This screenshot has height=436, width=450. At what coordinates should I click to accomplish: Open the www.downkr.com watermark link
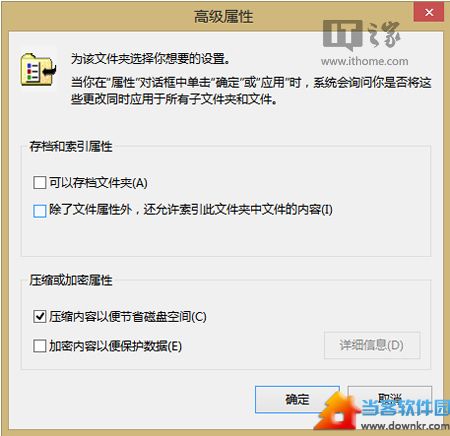405,426
